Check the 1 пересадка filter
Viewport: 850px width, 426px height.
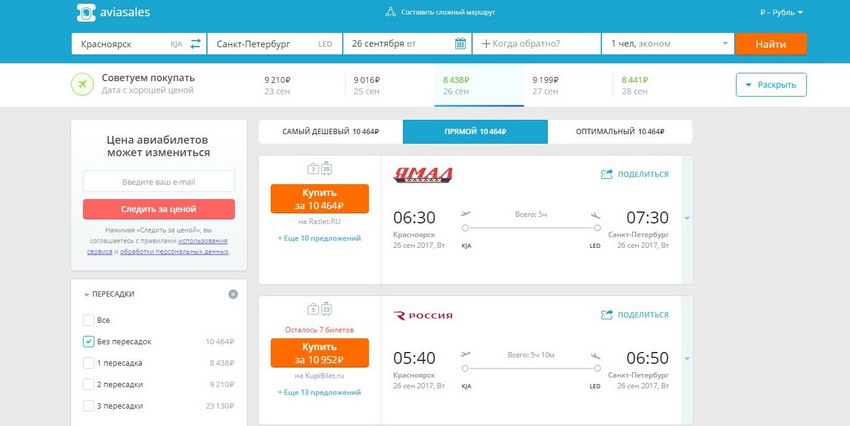click(x=88, y=363)
